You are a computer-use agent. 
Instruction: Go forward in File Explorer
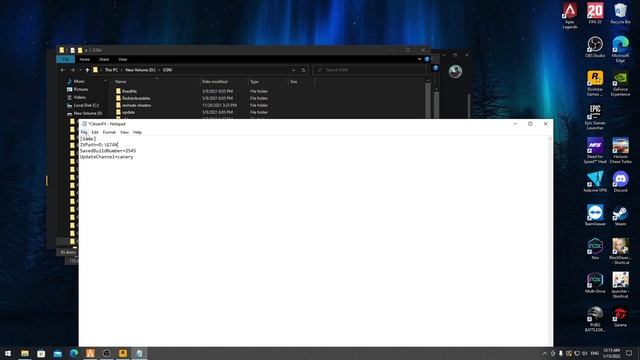(x=72, y=70)
